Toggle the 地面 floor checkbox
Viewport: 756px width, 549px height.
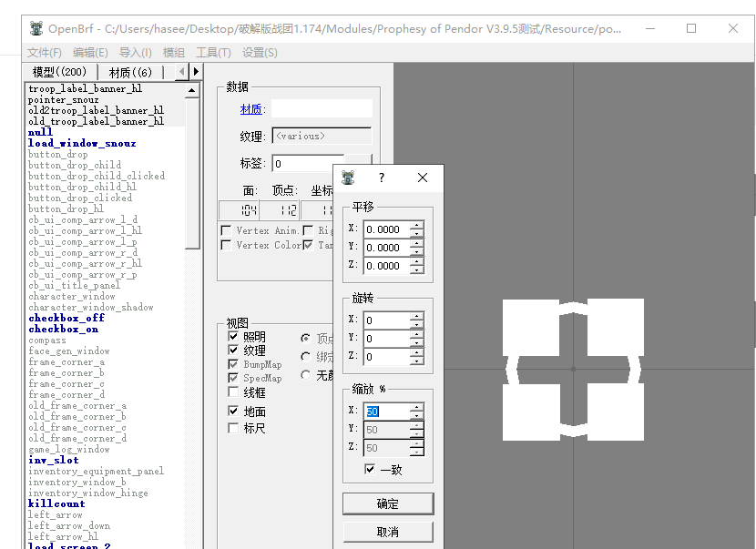pos(233,411)
